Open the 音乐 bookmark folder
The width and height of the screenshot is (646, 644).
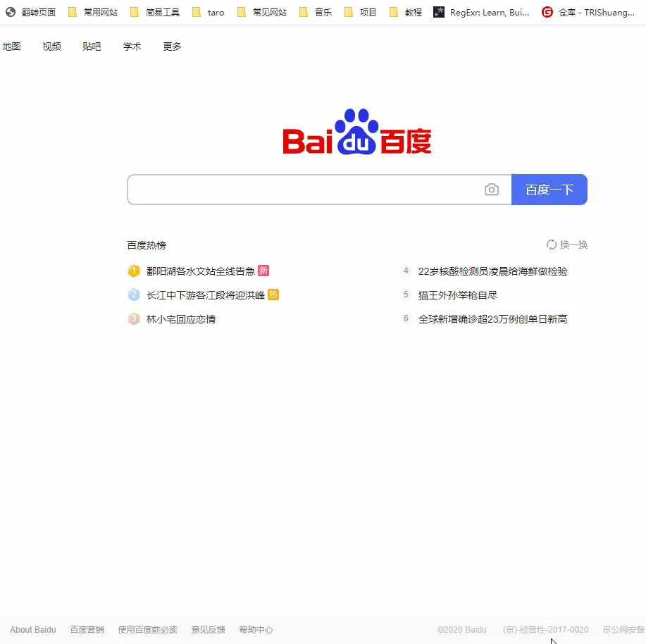click(x=315, y=13)
